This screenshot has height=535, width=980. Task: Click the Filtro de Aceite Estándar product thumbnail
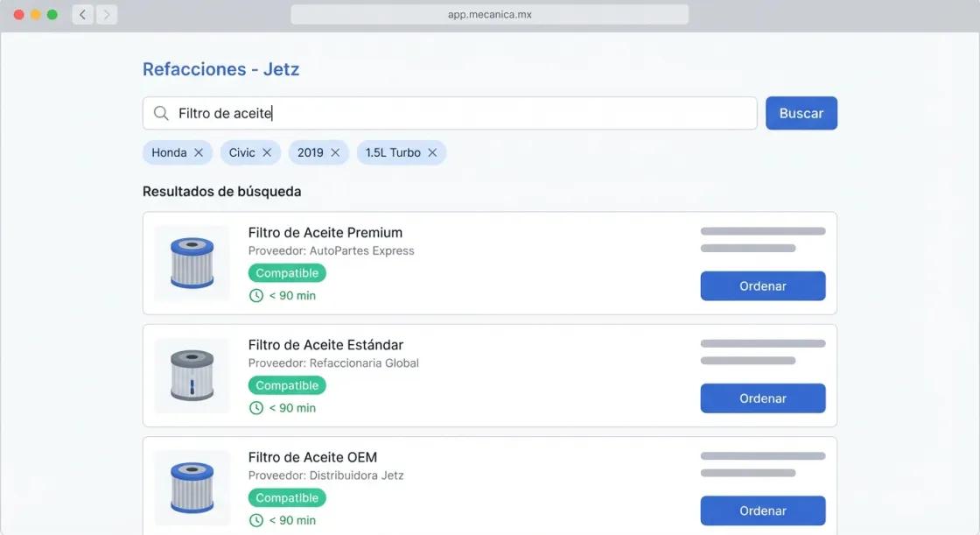tap(192, 375)
